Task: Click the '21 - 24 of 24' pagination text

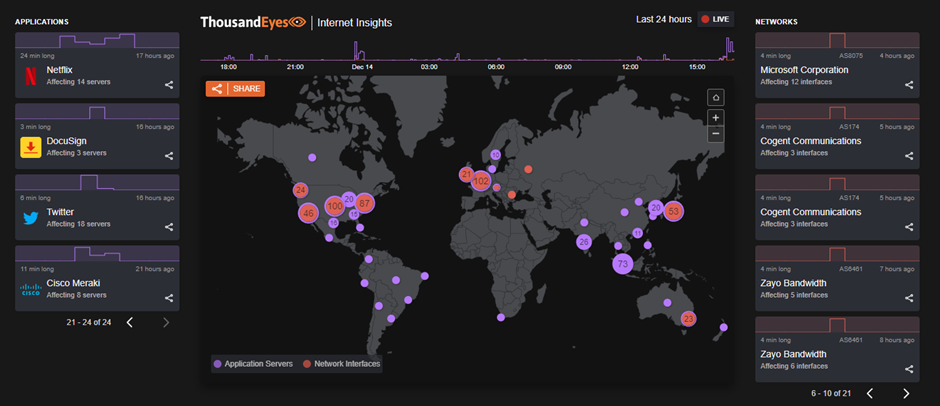Action: 89,322
